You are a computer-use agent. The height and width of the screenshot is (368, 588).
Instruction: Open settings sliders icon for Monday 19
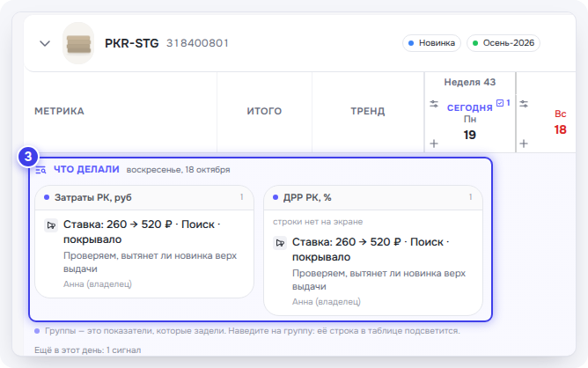click(x=434, y=104)
